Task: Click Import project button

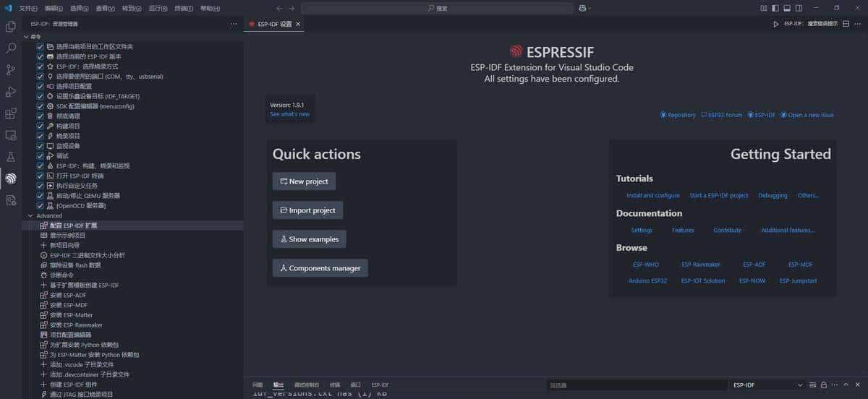Action: coord(307,210)
